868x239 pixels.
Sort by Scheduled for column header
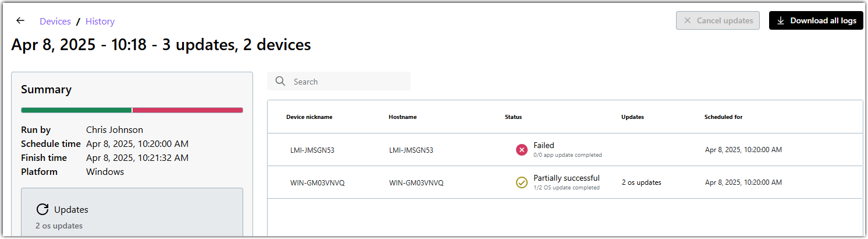(723, 117)
